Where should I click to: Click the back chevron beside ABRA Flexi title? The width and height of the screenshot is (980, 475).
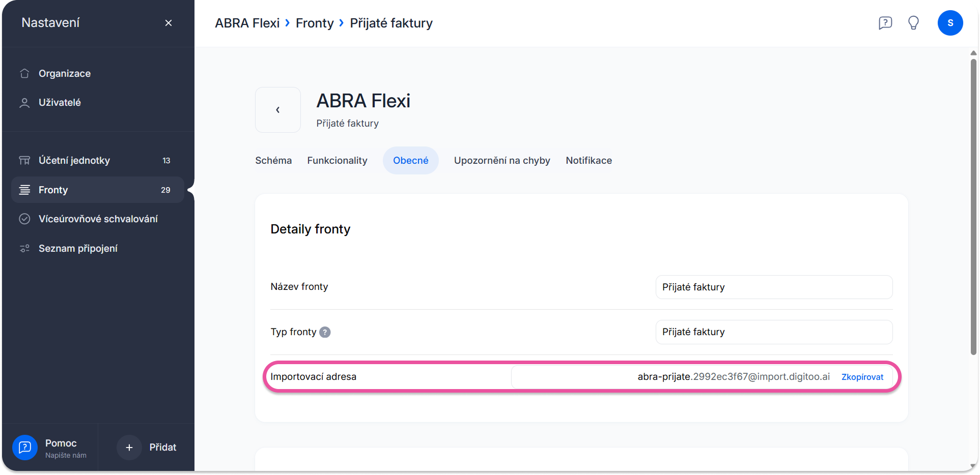click(x=278, y=110)
